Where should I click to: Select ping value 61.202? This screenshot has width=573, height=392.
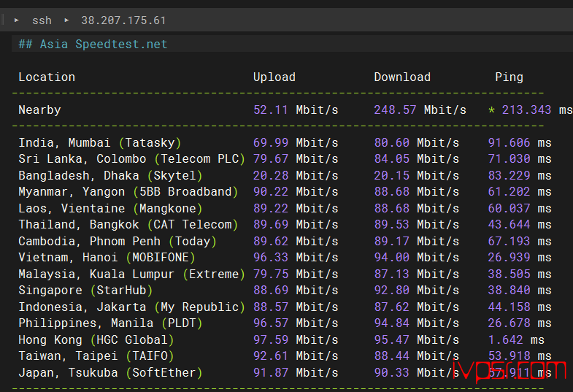(509, 192)
